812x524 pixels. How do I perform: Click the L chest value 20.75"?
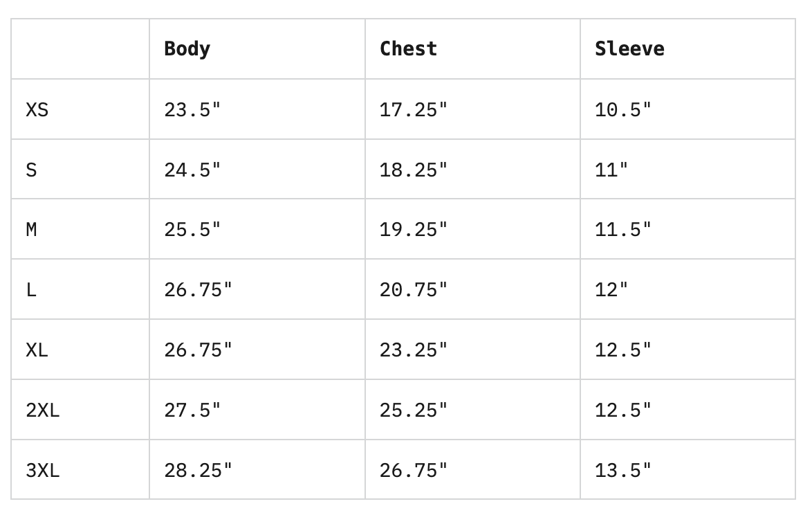pos(414,290)
